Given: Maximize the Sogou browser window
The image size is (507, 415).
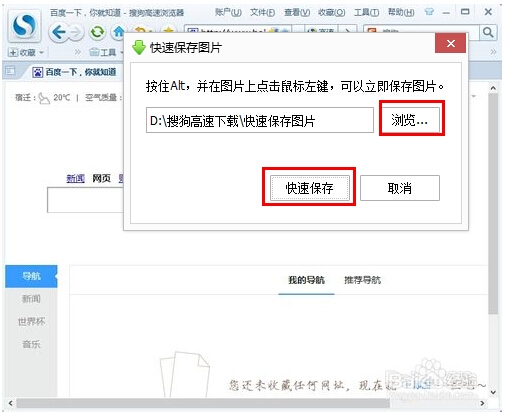Looking at the screenshot, I should pyautogui.click(x=465, y=12).
